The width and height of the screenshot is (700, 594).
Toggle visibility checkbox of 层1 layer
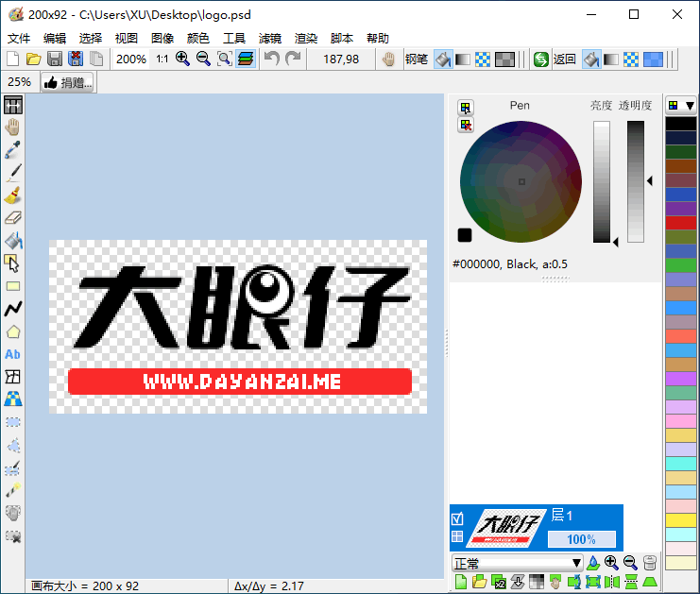pyautogui.click(x=457, y=519)
